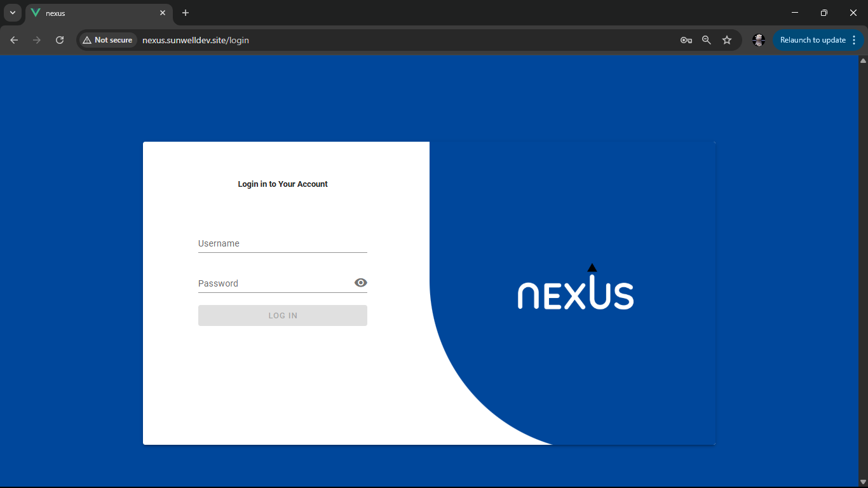868x488 pixels.
Task: Click the forward navigation arrow
Action: click(x=36, y=39)
